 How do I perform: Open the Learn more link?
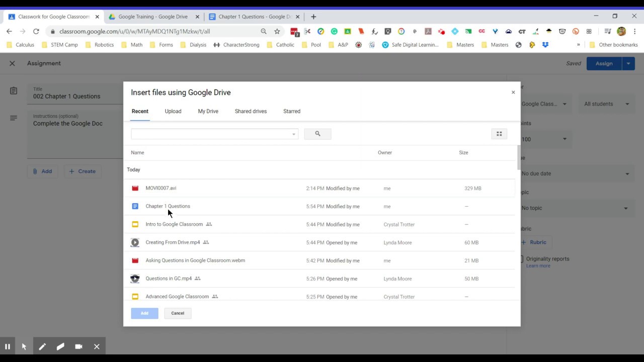[x=538, y=266]
